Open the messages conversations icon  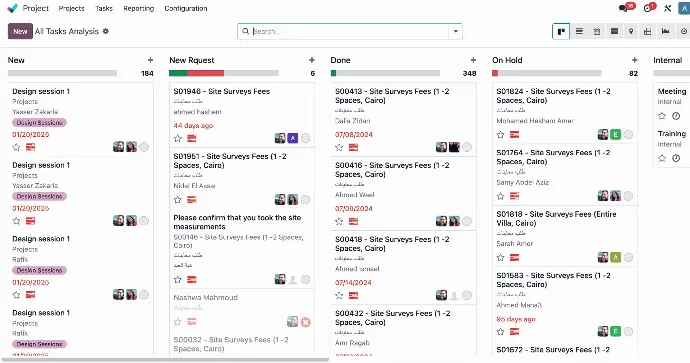point(624,8)
